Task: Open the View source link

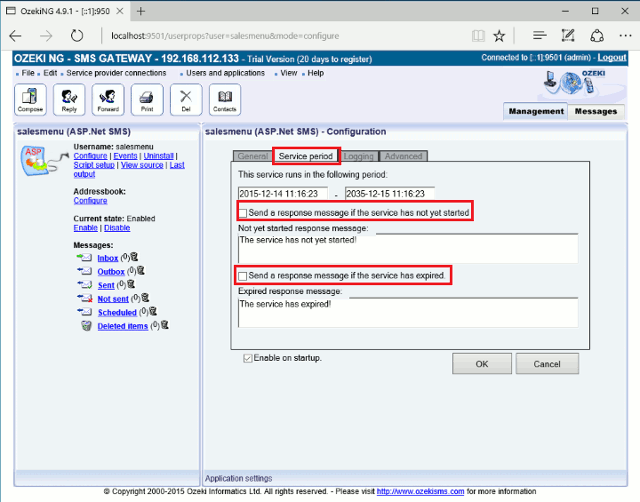Action: [x=142, y=165]
